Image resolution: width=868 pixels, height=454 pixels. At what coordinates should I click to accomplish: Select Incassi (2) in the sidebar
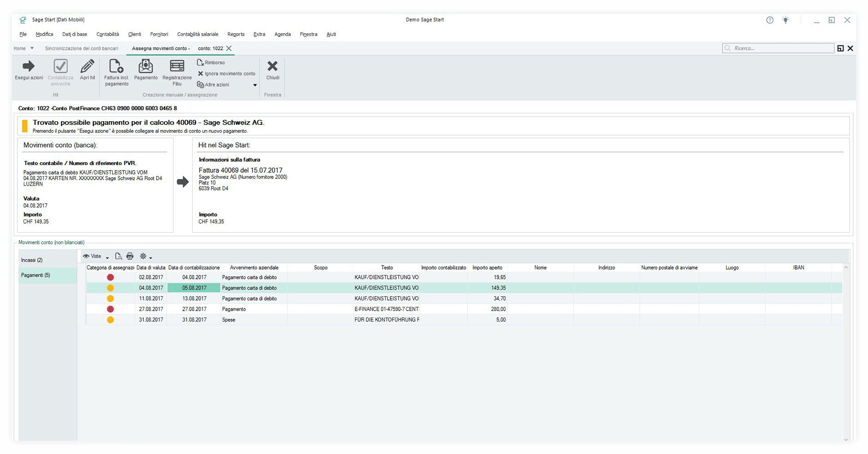click(47, 260)
